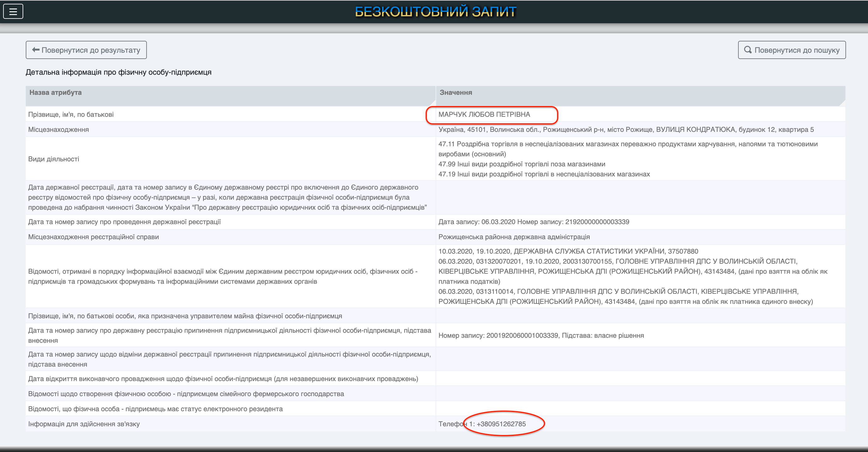Screen dimensions: 868x452
Task: Click the phone number +380951262785
Action: tap(501, 424)
